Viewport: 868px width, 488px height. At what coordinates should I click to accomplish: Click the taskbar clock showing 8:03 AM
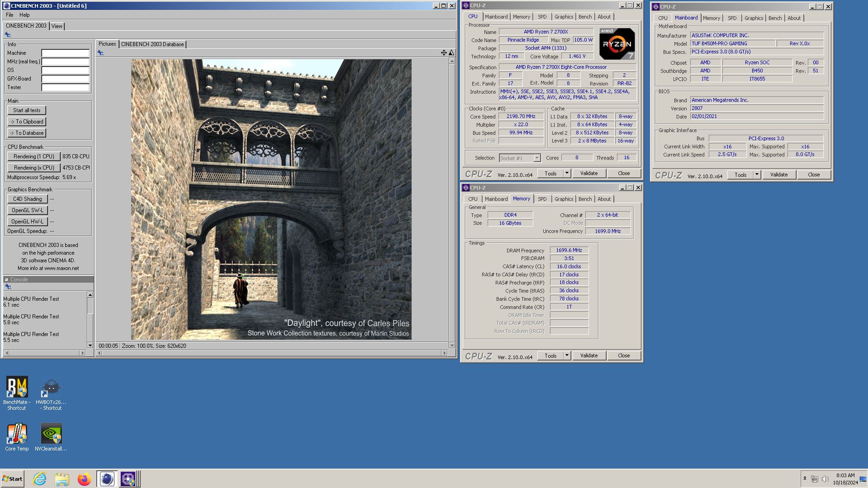point(845,479)
